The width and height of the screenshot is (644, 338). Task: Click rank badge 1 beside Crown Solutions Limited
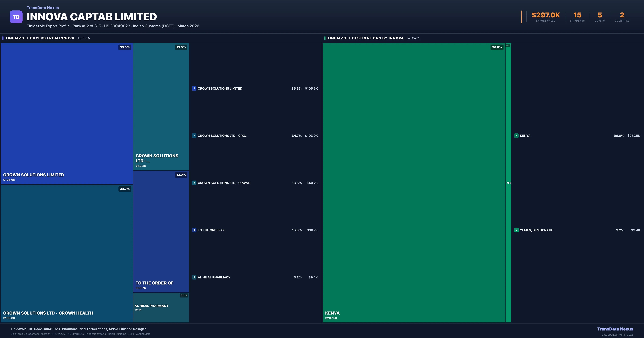pos(194,88)
